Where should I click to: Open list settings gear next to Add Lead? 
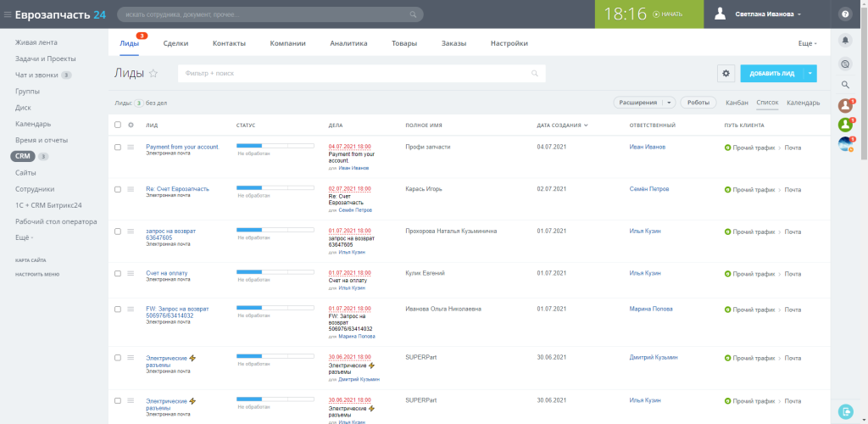(726, 73)
